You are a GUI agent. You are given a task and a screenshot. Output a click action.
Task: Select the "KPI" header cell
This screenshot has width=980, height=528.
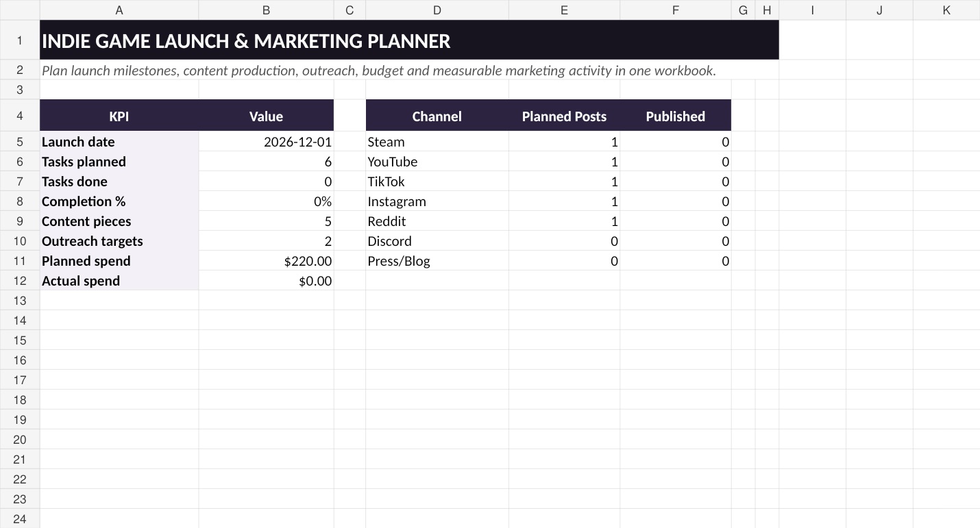pos(119,116)
